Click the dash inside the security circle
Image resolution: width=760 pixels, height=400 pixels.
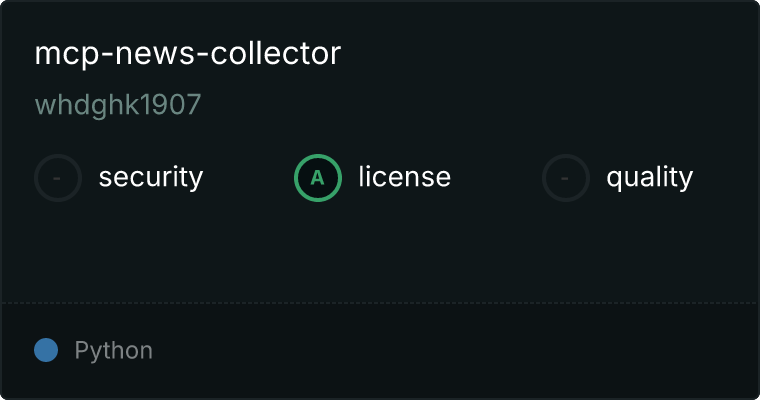[57, 178]
